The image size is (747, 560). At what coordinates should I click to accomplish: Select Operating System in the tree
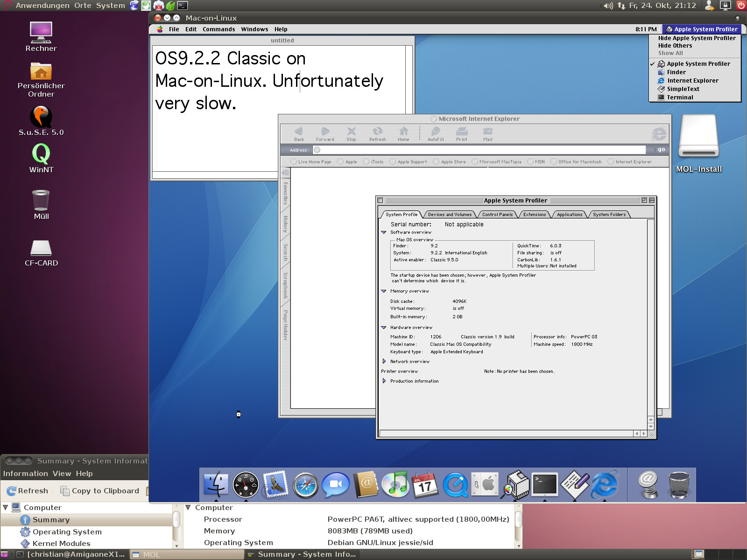pyautogui.click(x=67, y=532)
